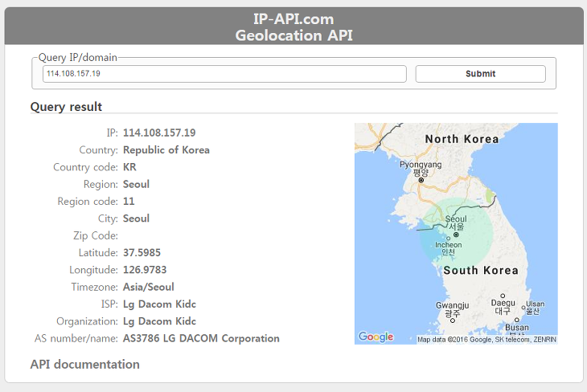Click the Organization value Lg Dacom Kidc
Image resolution: width=587 pixels, height=392 pixels.
tap(159, 321)
